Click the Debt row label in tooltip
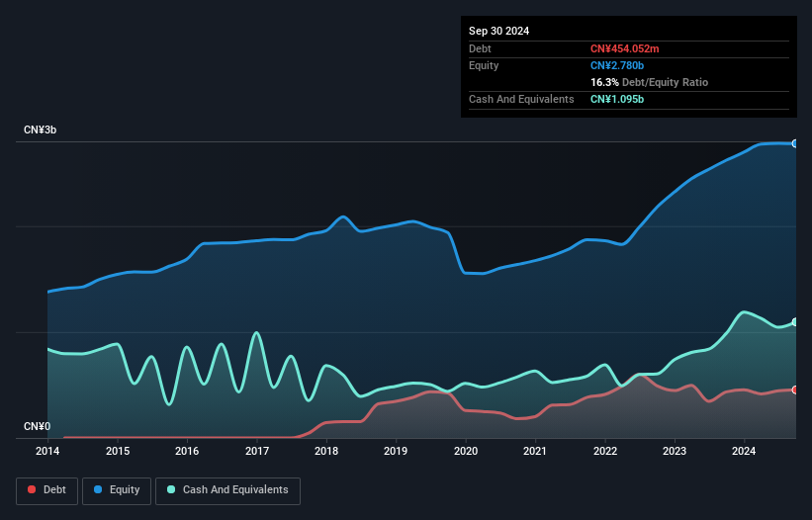The height and width of the screenshot is (520, 812). click(480, 48)
